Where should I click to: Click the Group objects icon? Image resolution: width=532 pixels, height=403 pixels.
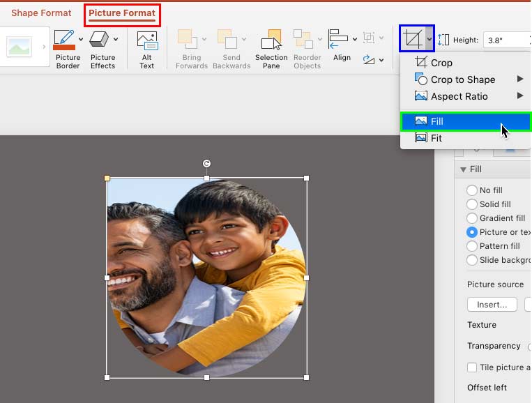(369, 38)
